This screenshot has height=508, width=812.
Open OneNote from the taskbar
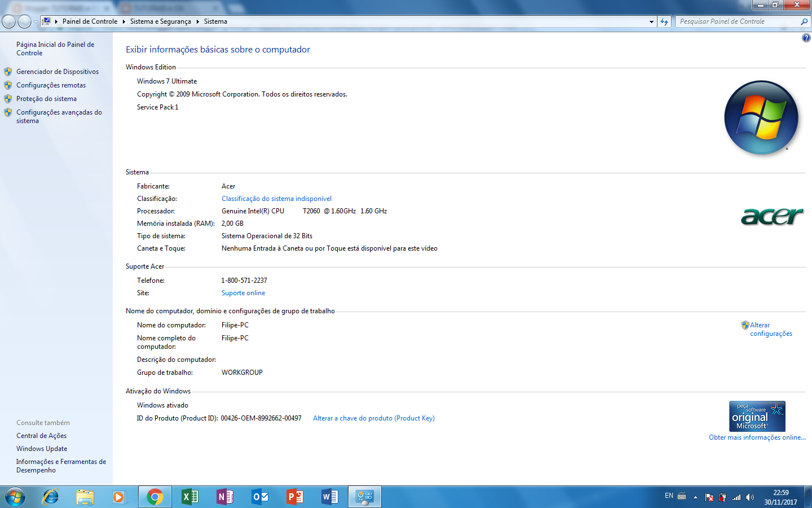[224, 497]
